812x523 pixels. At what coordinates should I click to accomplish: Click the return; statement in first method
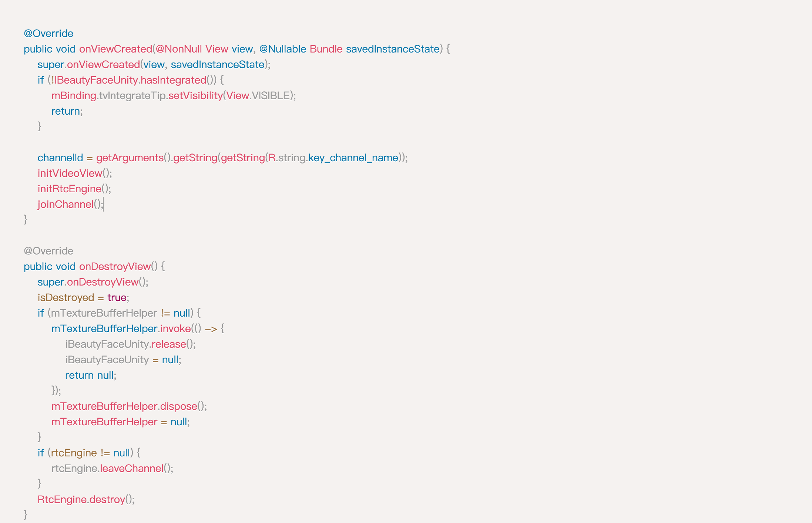67,111
